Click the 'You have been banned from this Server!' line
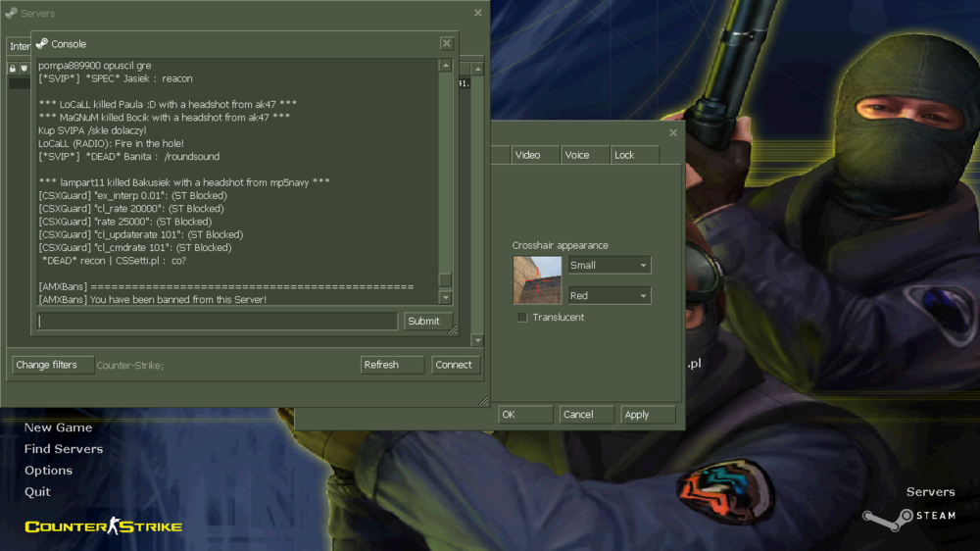This screenshot has height=551, width=980. [153, 300]
